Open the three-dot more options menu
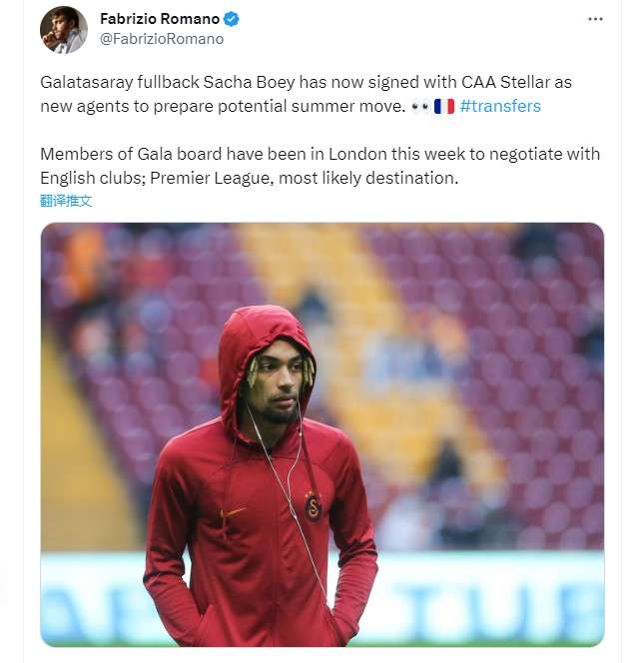The width and height of the screenshot is (644, 663). point(595,19)
